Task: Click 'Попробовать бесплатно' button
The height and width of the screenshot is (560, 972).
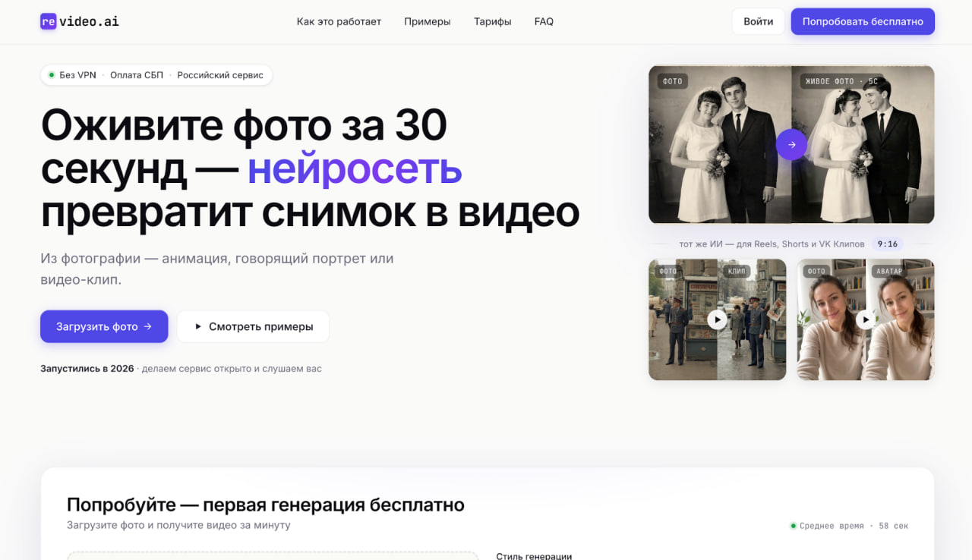Action: click(863, 21)
